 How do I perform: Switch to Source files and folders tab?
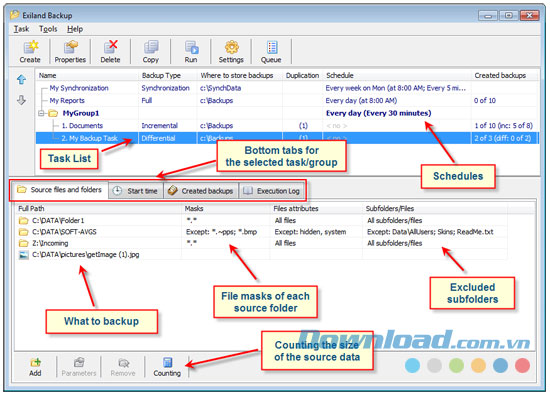(x=60, y=190)
